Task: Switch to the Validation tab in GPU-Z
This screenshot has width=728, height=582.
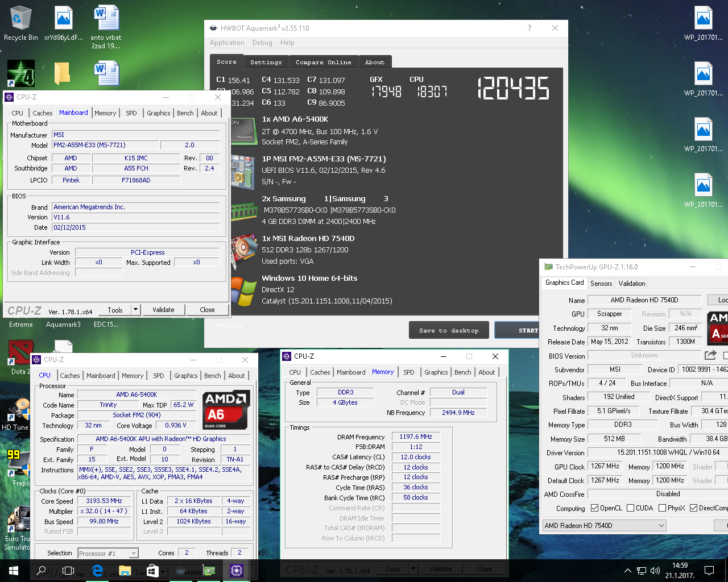Action: coord(632,283)
